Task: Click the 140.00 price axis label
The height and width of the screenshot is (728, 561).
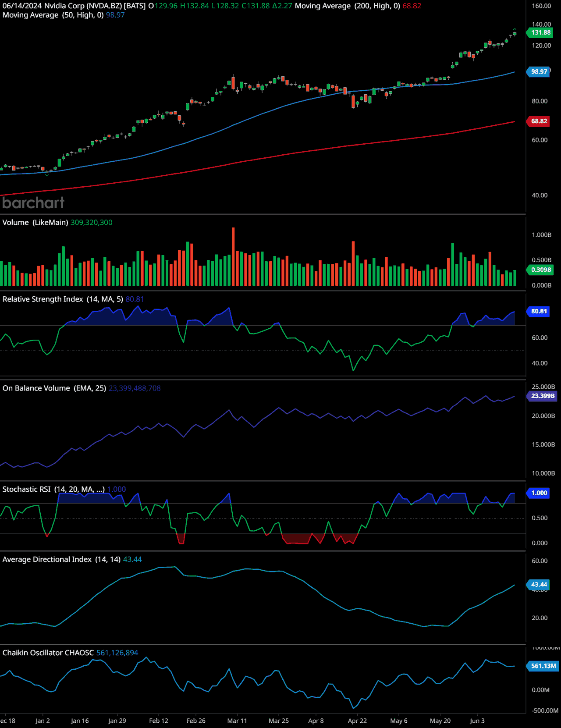Action: 541,25
